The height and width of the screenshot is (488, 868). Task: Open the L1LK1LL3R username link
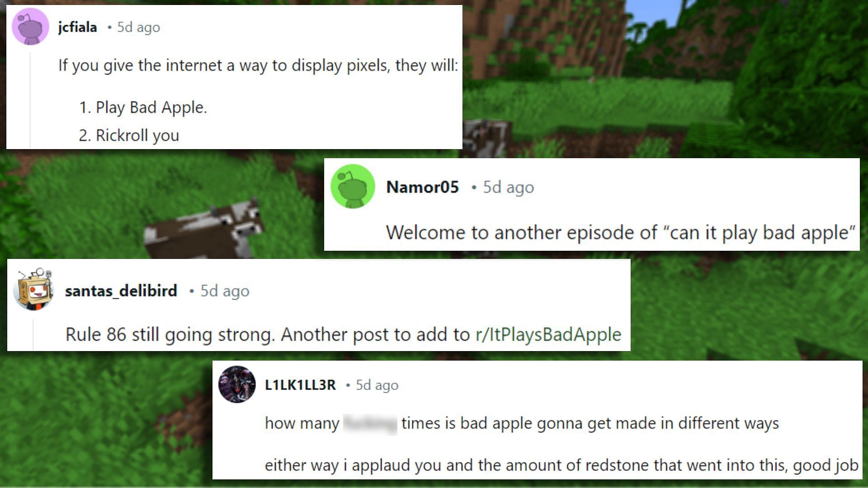[x=300, y=385]
